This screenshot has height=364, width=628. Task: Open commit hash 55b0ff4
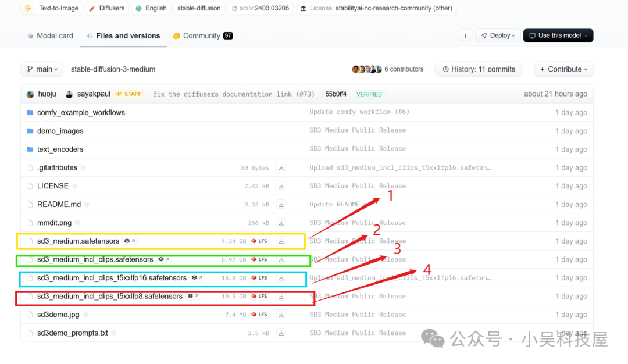click(336, 94)
